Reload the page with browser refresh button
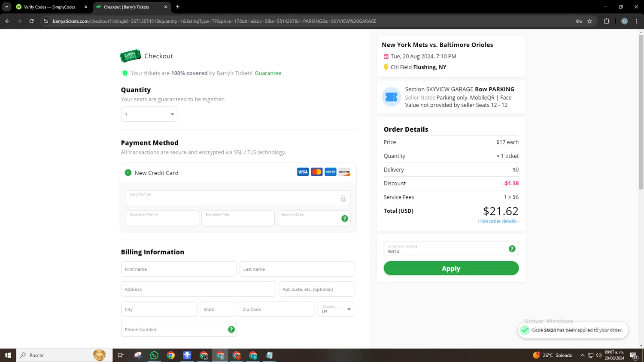The image size is (644, 362). click(31, 21)
